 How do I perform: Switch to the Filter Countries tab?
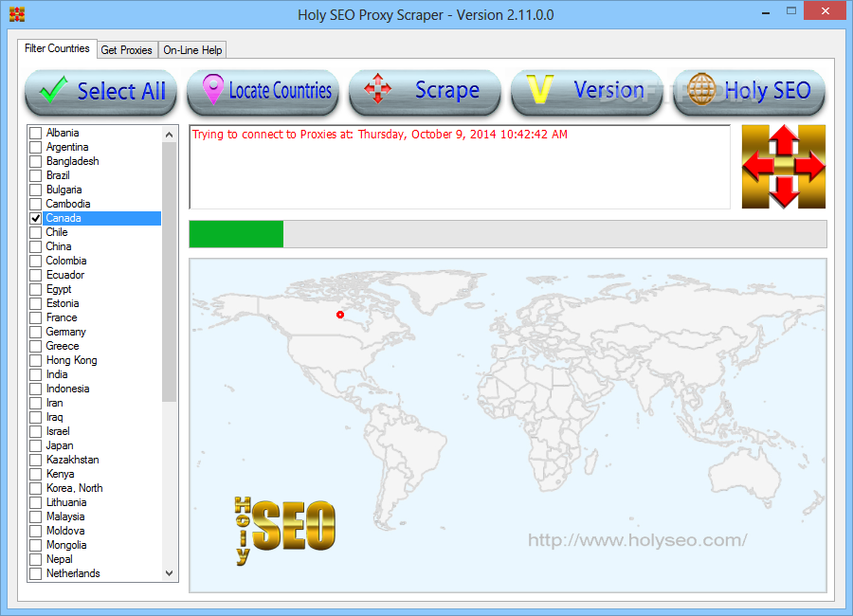(57, 48)
